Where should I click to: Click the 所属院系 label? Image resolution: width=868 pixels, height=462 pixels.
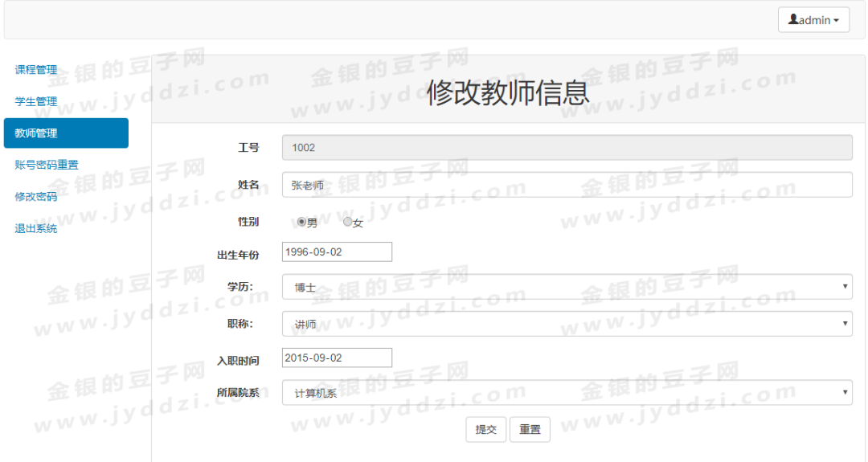(x=238, y=392)
